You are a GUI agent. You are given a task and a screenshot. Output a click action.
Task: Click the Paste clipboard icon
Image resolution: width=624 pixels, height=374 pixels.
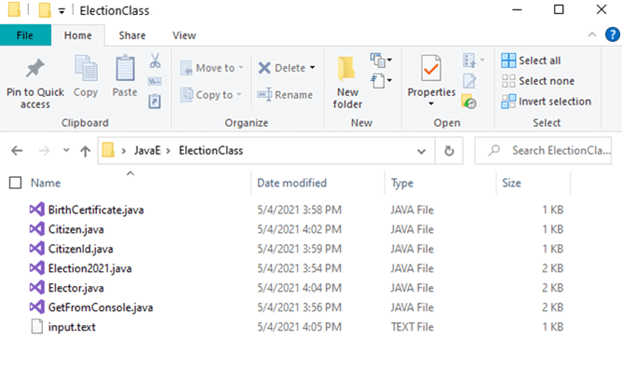(x=125, y=68)
